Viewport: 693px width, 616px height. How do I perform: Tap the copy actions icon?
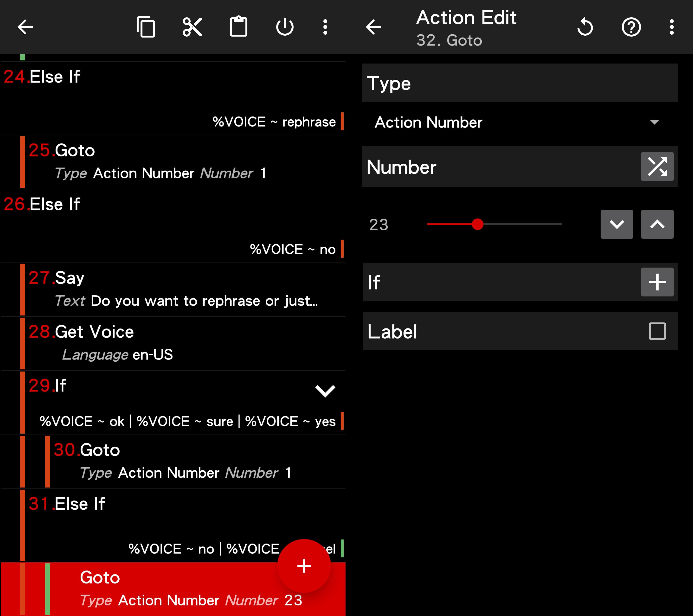pyautogui.click(x=146, y=27)
